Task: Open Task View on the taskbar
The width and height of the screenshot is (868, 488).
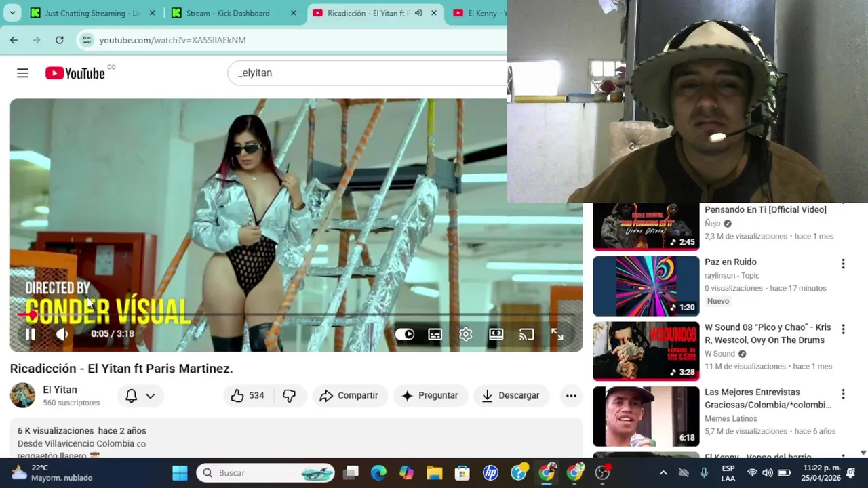Action: point(351,473)
